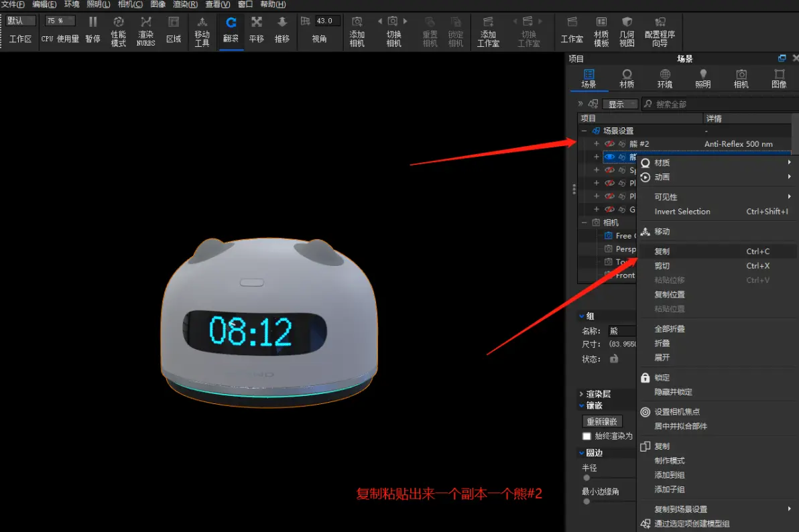Choose Invert Selection in context menu

point(717,212)
